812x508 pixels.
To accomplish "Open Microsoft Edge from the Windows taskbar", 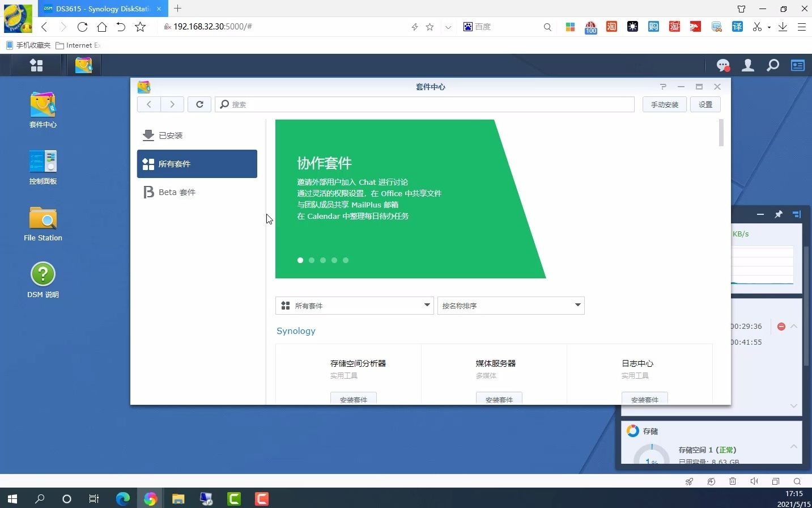I will point(122,499).
